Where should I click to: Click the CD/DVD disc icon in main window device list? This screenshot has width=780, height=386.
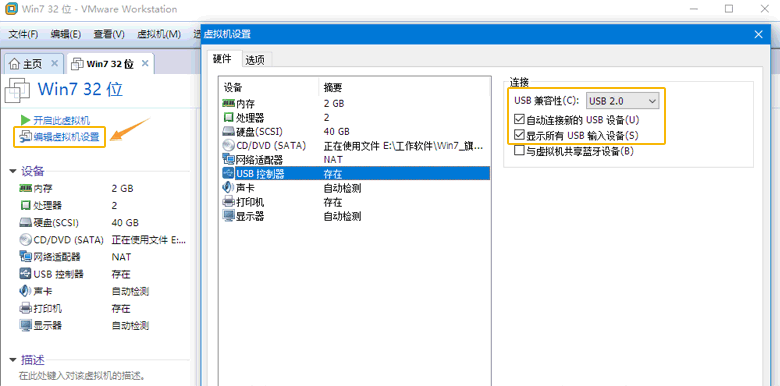[x=25, y=240]
